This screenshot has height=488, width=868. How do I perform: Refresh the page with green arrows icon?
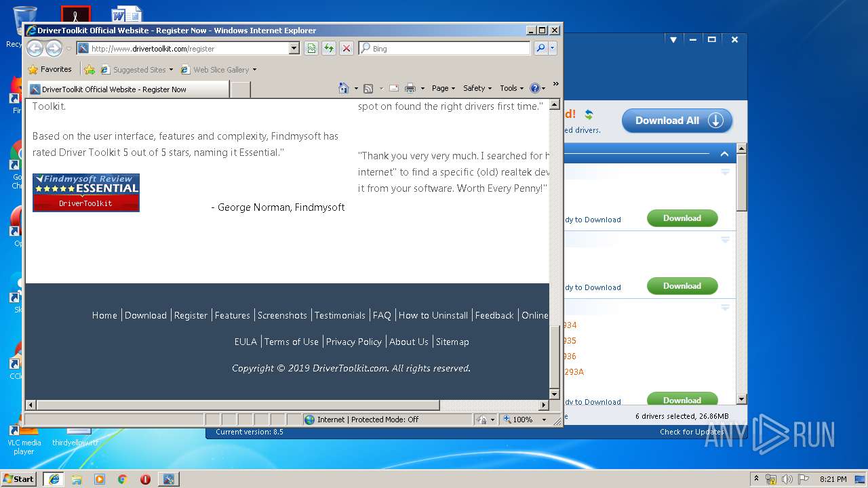(329, 48)
